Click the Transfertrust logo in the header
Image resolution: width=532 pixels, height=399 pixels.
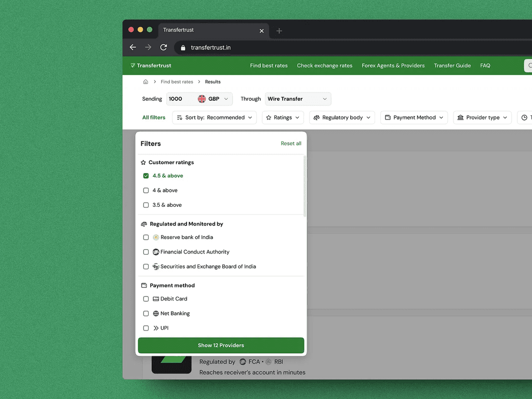click(151, 65)
